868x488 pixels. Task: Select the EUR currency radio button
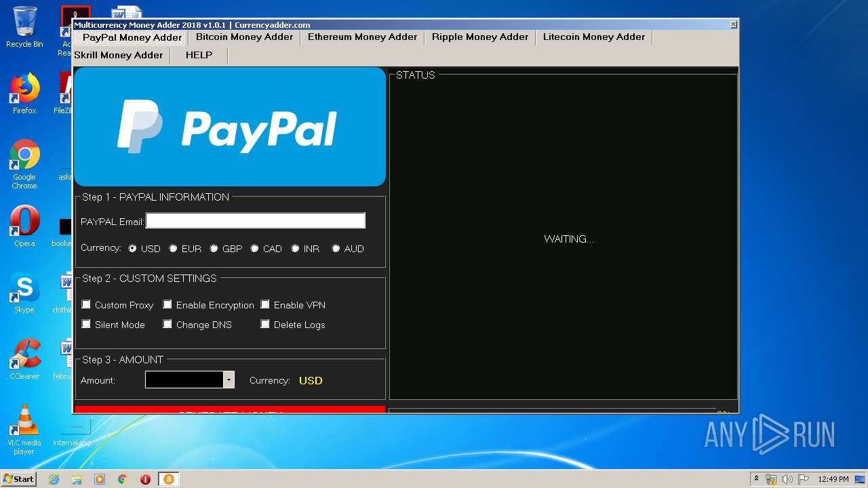coord(174,249)
